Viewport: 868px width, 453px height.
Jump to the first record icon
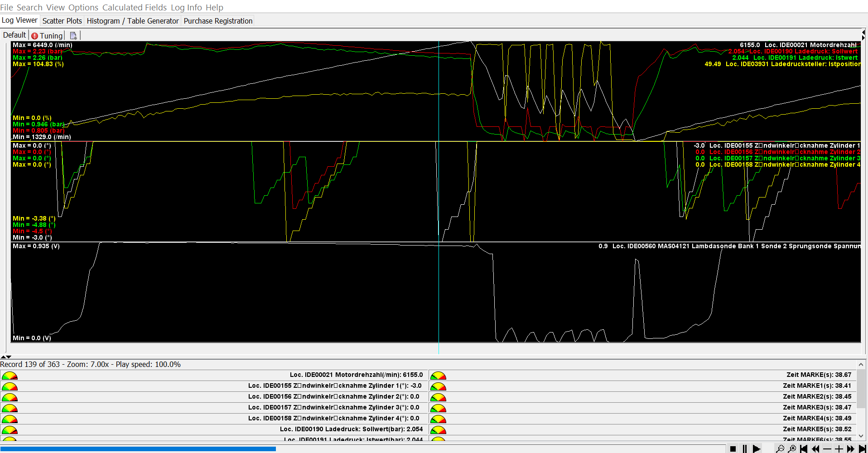click(804, 449)
